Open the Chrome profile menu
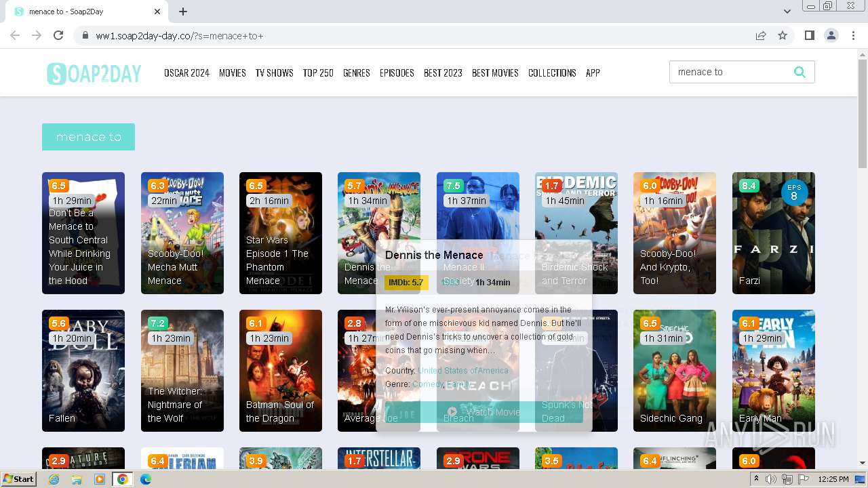The height and width of the screenshot is (488, 868). (831, 35)
